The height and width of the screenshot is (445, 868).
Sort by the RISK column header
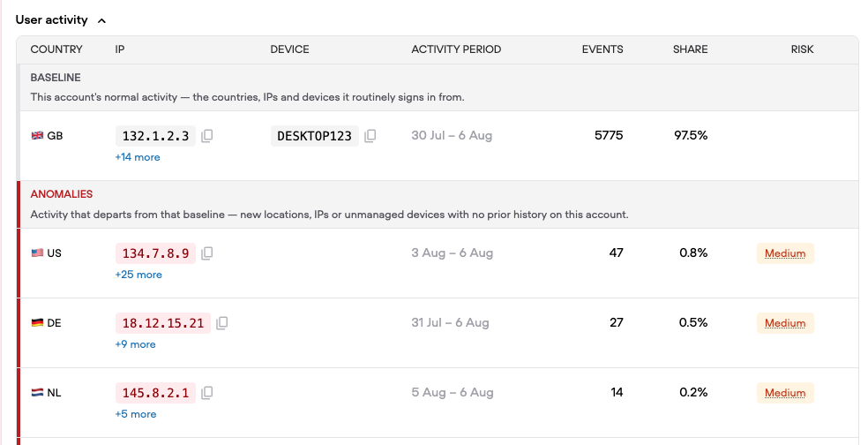point(802,49)
